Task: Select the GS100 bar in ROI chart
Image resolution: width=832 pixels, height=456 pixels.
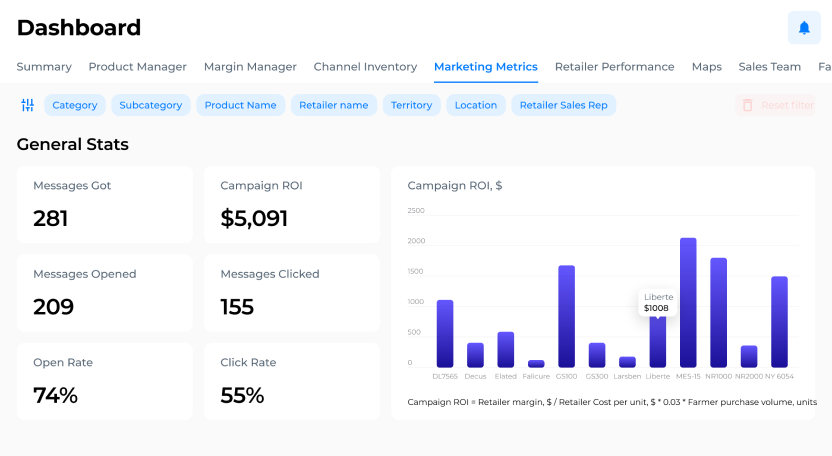Action: point(566,316)
